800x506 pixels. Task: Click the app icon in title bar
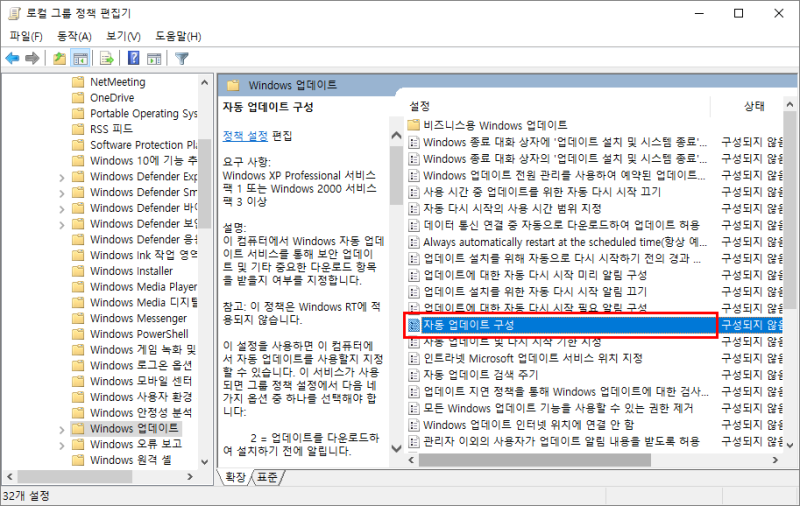[x=14, y=13]
